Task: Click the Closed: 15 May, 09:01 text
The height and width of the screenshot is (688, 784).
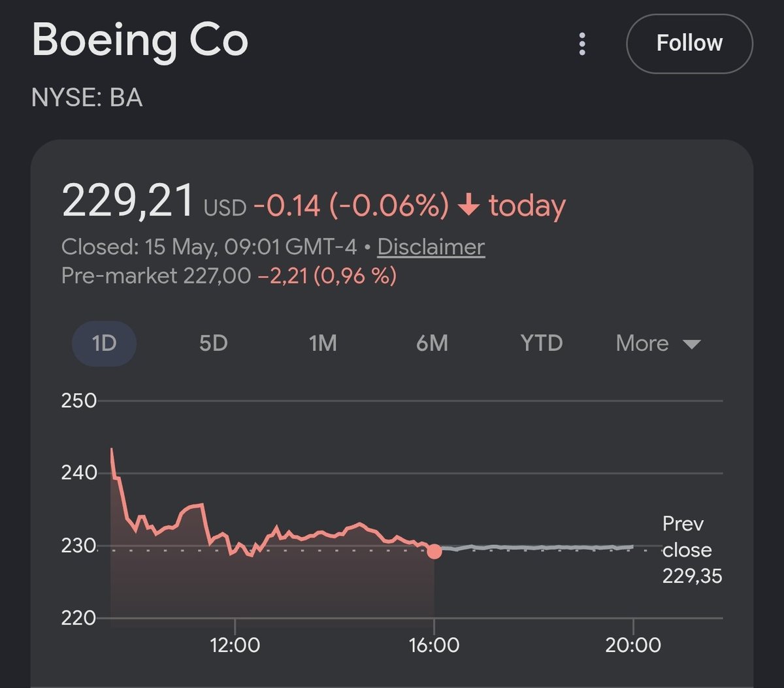Action: tap(209, 247)
